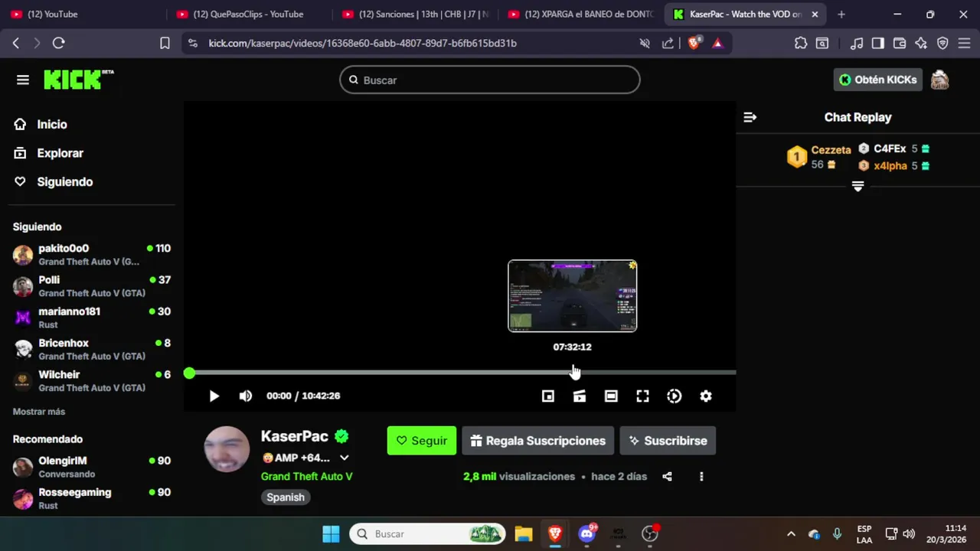Open the recommended channel Rosseegaming
Screen dimensions: 980x551
(92, 498)
